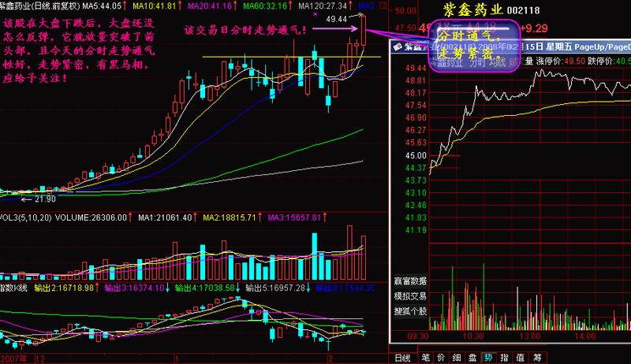This screenshot has height=364, width=631.
Task: Click the 指数K线 indicator label
Action: coord(17,288)
